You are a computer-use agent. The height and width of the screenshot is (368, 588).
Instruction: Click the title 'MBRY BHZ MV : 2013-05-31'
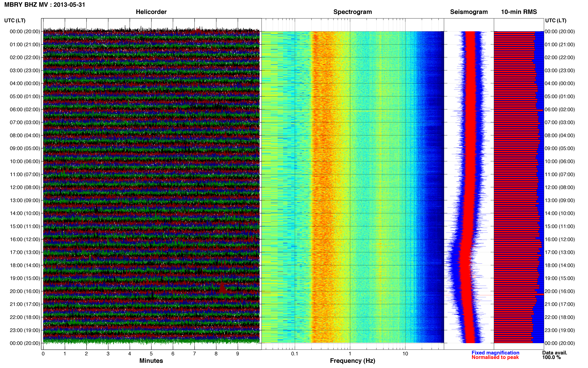pyautogui.click(x=45, y=5)
